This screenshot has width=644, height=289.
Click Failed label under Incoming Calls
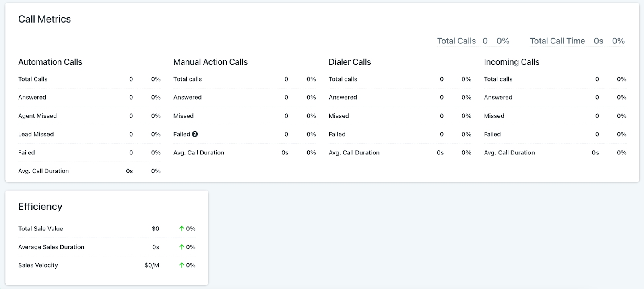coord(492,134)
